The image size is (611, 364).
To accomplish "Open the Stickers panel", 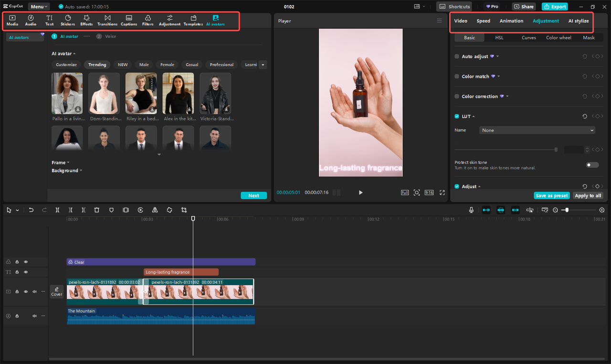I will coord(68,20).
